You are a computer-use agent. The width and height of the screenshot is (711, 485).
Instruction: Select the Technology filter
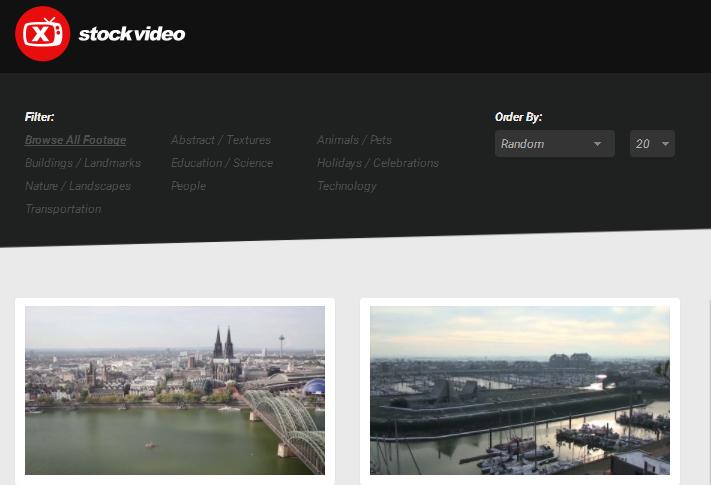click(347, 186)
